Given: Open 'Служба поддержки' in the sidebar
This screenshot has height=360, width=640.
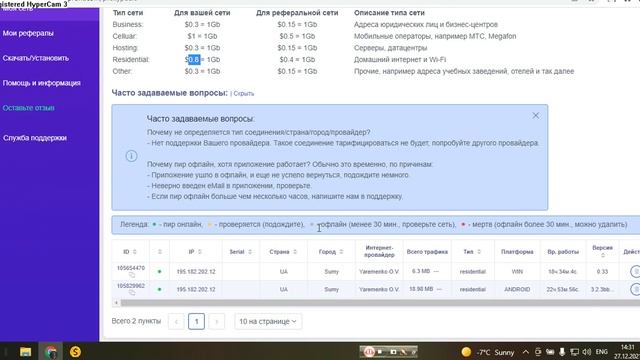Looking at the screenshot, I should pyautogui.click(x=35, y=138).
